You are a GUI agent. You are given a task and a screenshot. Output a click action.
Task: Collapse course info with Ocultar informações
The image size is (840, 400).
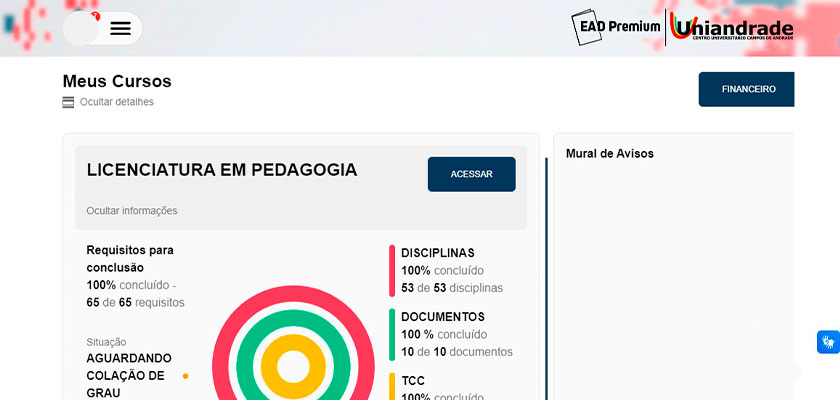point(132,211)
